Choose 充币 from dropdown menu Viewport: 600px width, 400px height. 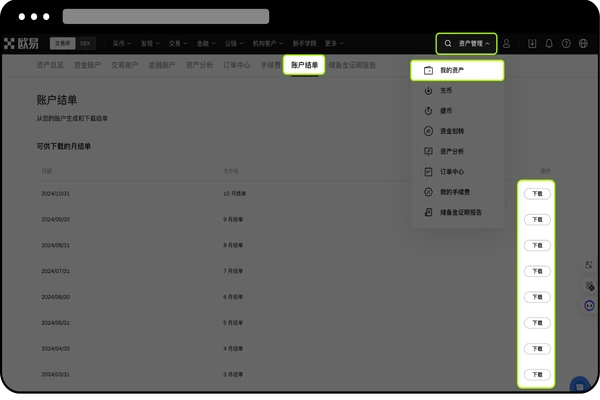(457, 91)
